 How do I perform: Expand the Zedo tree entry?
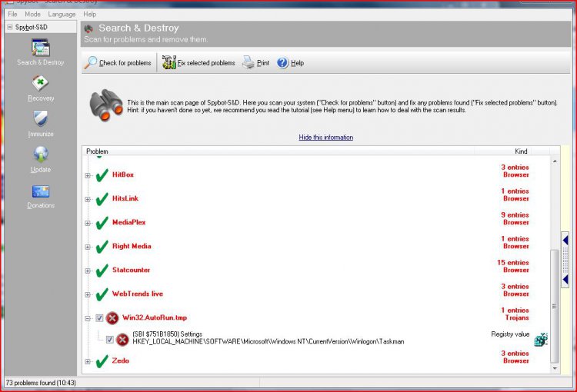88,361
